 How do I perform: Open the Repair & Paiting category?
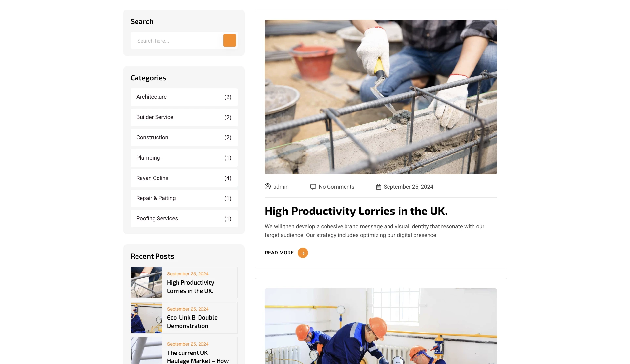(x=184, y=198)
